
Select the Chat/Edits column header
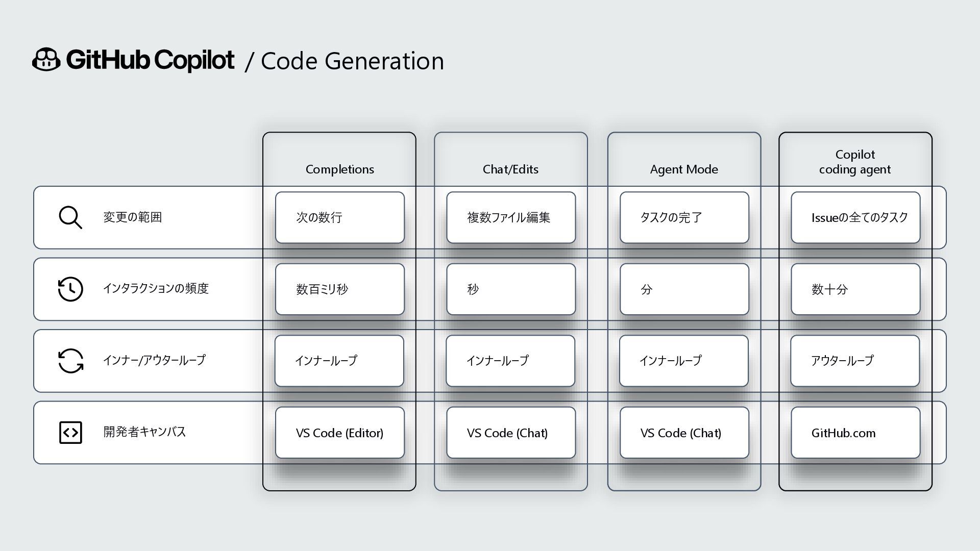[x=510, y=169]
